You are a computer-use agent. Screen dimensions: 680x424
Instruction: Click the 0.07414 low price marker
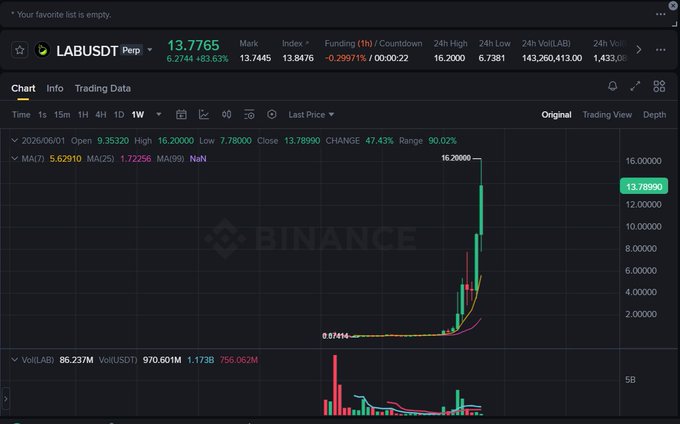tap(335, 336)
